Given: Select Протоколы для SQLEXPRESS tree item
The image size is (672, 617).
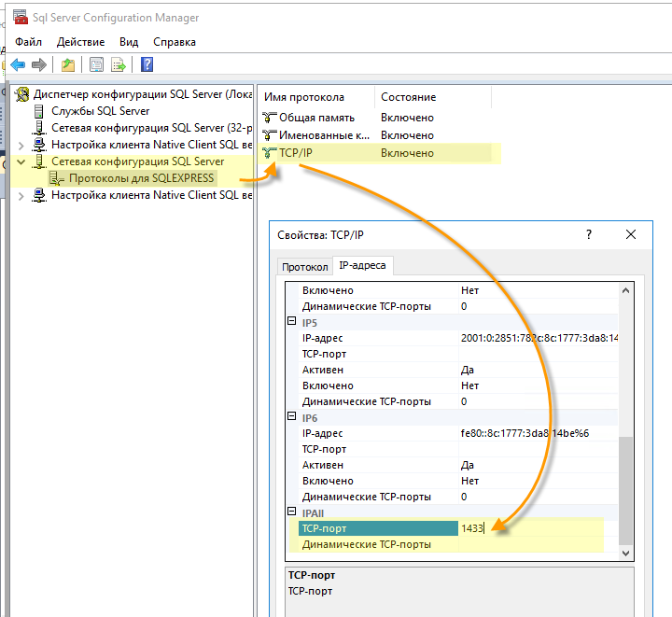Looking at the screenshot, I should (141, 178).
